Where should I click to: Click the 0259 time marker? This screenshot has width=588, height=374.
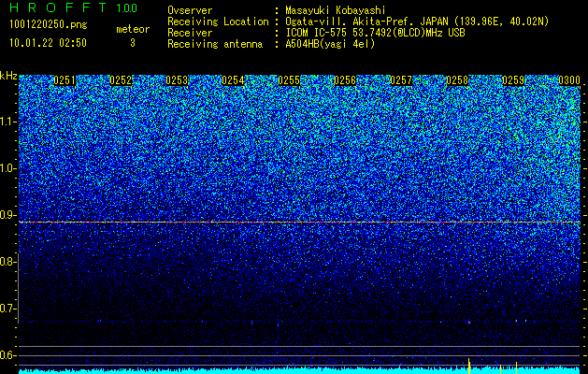pyautogui.click(x=513, y=80)
